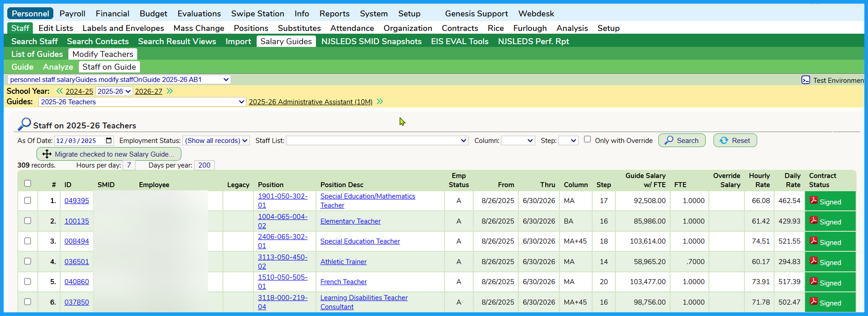Open calendar picker in As Of Date field
This screenshot has height=316, width=868.
pyautogui.click(x=108, y=141)
